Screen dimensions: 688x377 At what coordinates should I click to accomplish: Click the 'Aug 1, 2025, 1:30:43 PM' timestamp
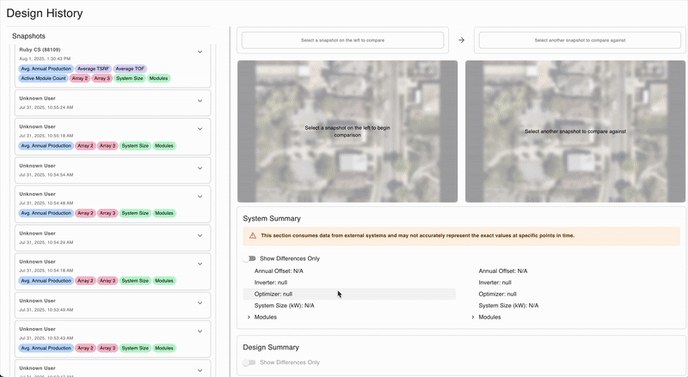tap(45, 59)
